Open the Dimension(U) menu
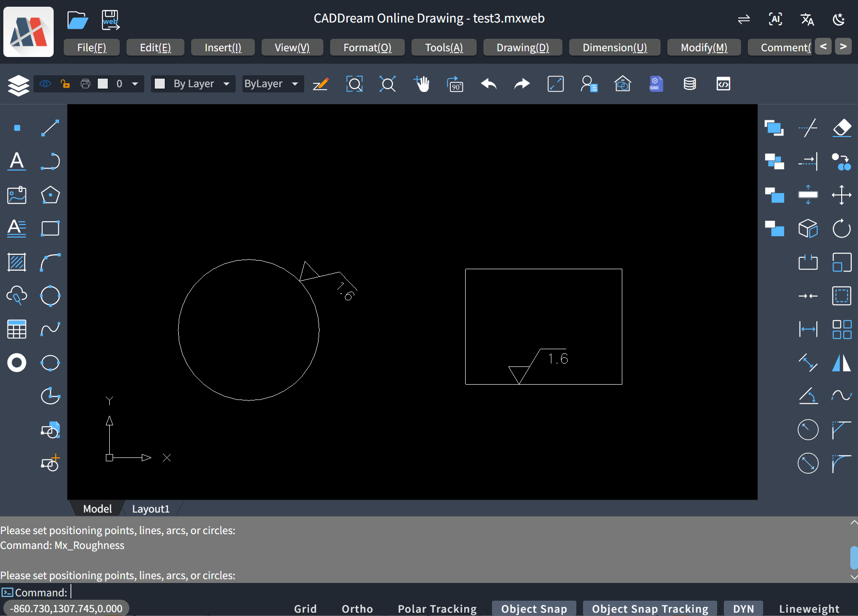 click(615, 47)
